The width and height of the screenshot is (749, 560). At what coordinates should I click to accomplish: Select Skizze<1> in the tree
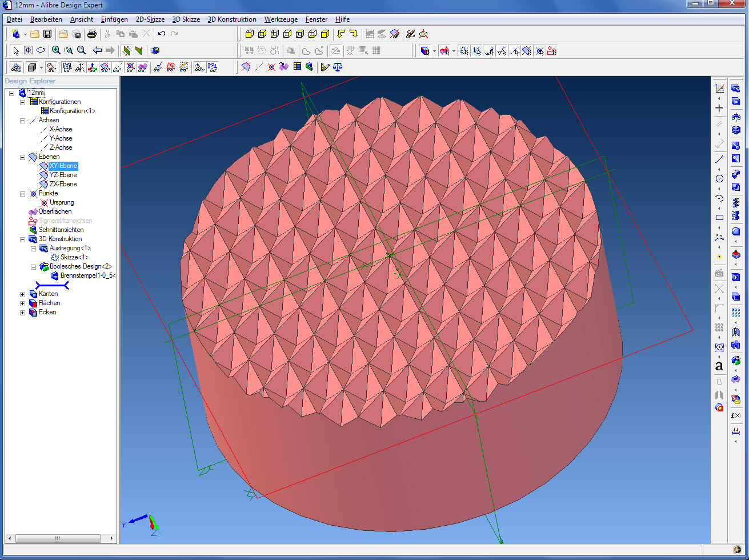pos(75,257)
